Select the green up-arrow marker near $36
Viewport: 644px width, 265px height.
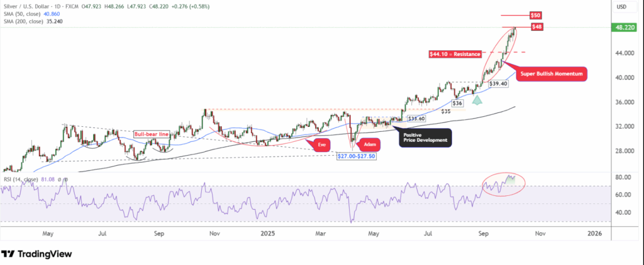[477, 99]
